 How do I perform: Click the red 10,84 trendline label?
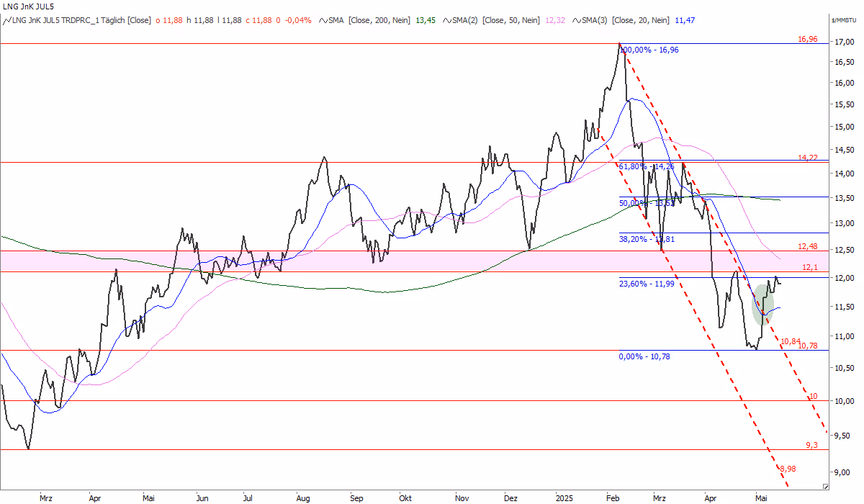[x=791, y=341]
